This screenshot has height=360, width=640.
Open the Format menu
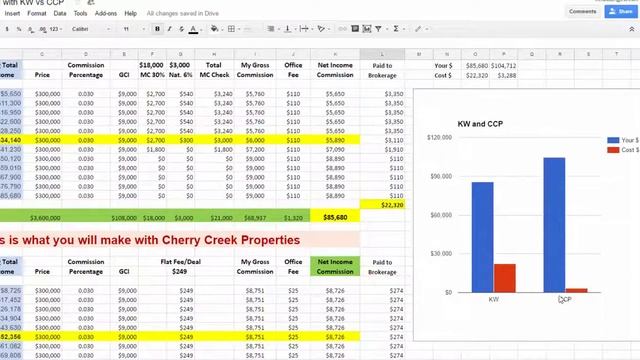(x=37, y=13)
